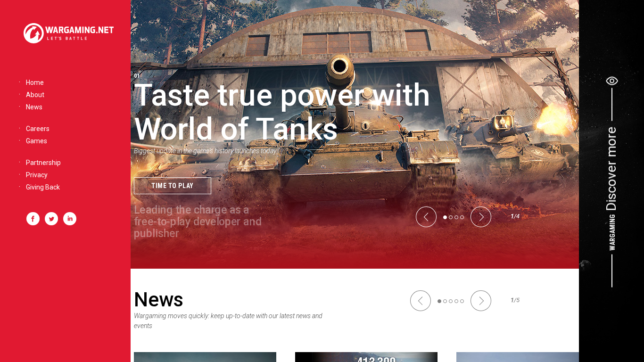
Task: Select the fifth News pagination dot
Action: [462, 301]
